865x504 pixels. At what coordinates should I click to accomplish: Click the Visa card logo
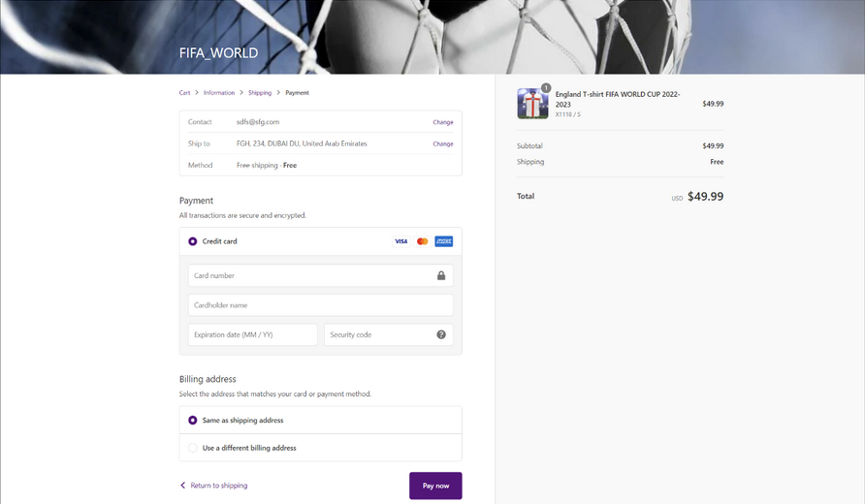point(401,241)
